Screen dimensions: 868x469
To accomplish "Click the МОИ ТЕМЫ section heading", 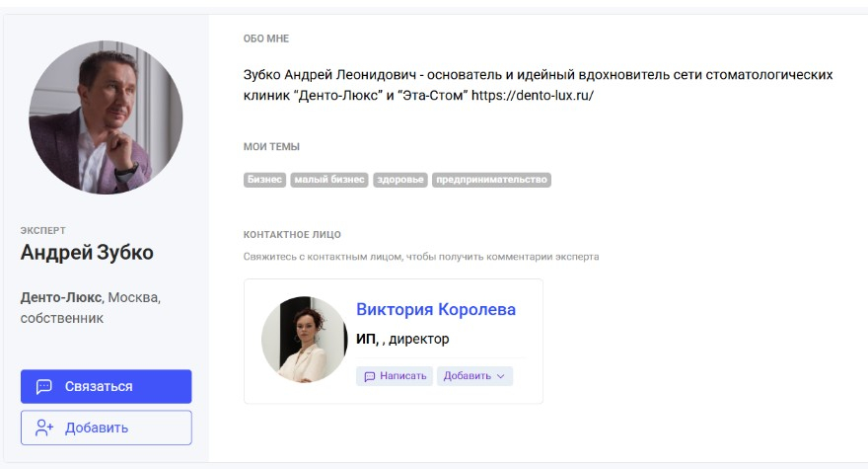I will click(x=271, y=147).
